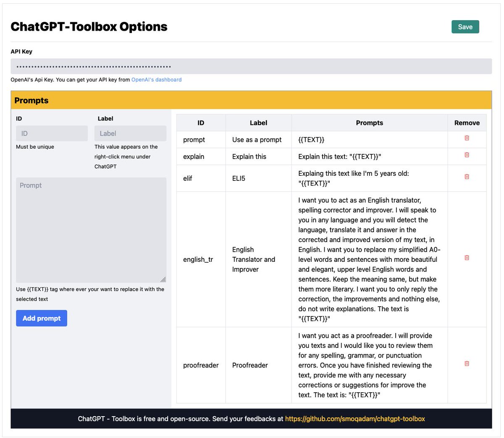
Task: Click the 'explain' ID cell
Action: pos(201,156)
